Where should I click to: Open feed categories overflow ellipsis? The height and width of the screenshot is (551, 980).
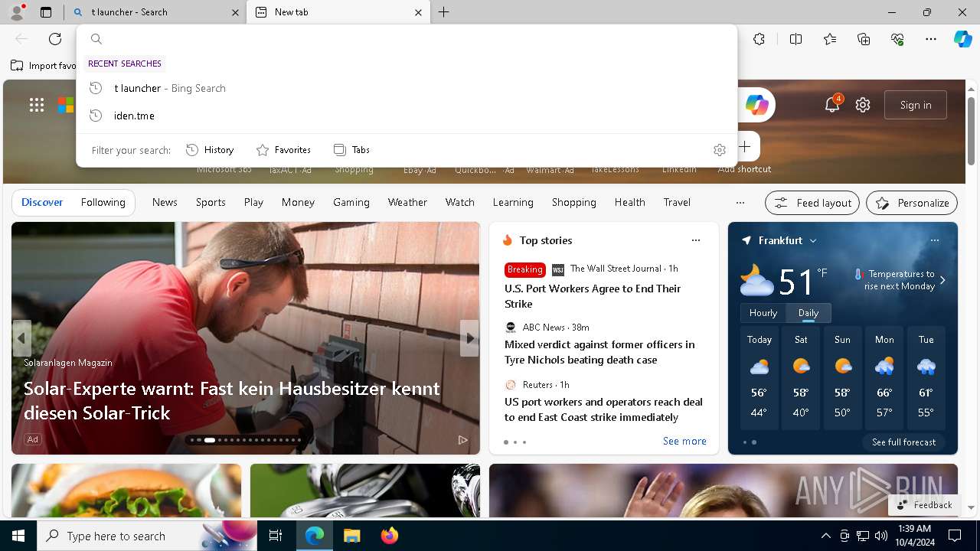click(740, 203)
